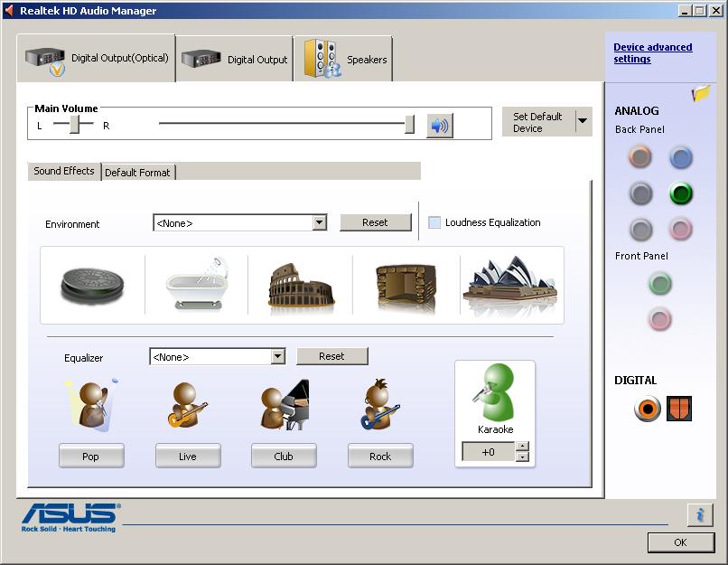
Task: Click the OK button
Action: pyautogui.click(x=681, y=542)
